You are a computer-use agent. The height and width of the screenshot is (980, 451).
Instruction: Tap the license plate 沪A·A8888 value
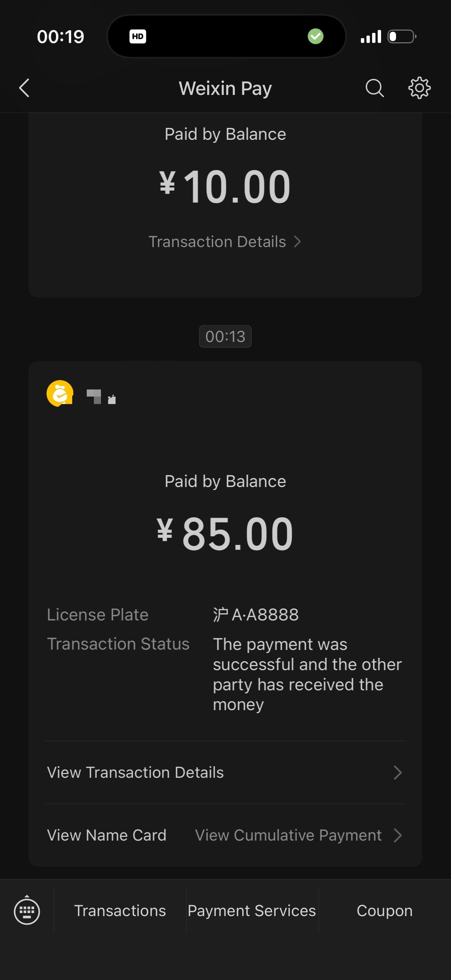256,615
